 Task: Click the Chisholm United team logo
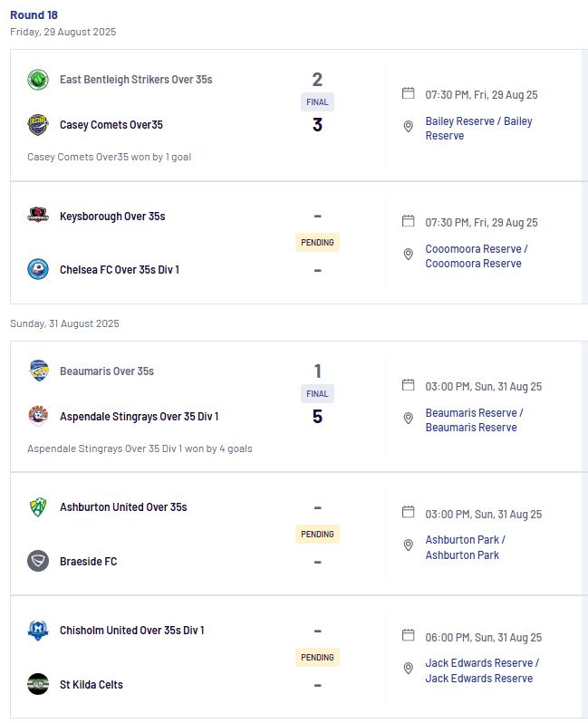(38, 631)
